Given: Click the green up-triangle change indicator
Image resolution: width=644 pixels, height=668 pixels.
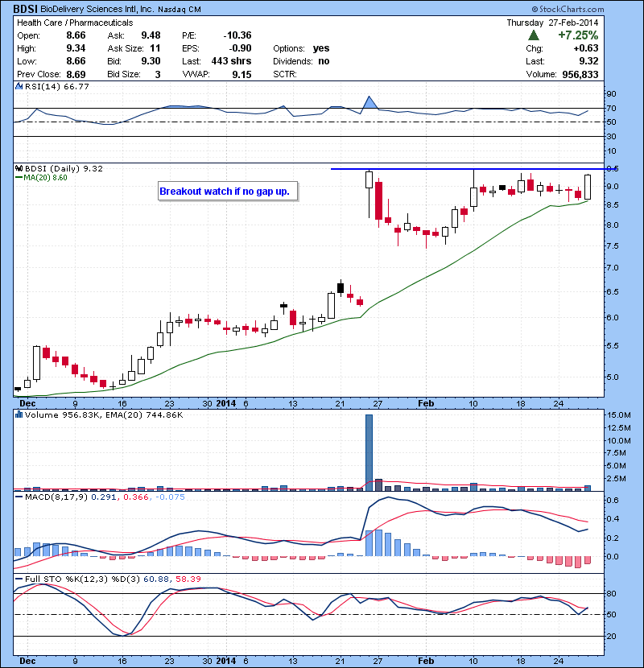Looking at the screenshot, I should coord(533,35).
